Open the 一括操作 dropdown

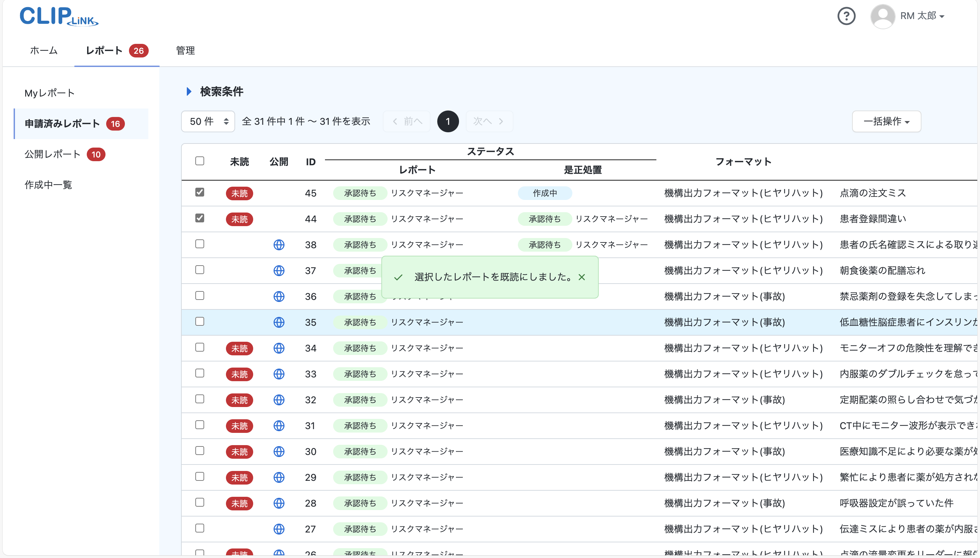point(886,121)
